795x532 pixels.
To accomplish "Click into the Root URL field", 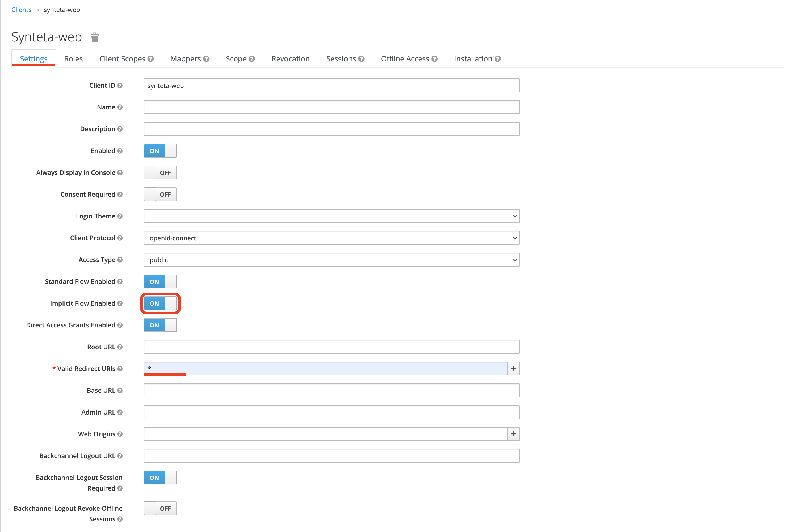I will 331,347.
